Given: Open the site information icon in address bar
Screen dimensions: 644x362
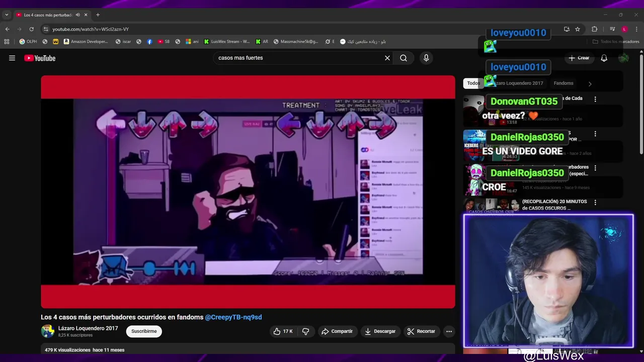Looking at the screenshot, I should pos(46,29).
